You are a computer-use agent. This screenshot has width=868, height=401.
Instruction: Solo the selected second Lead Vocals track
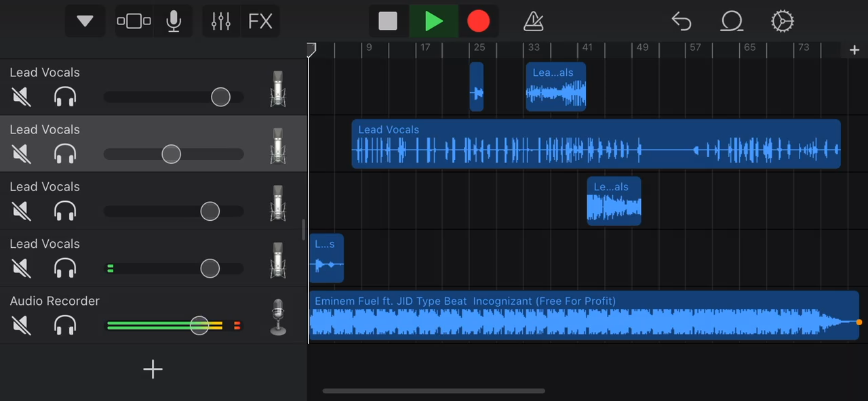click(x=65, y=154)
